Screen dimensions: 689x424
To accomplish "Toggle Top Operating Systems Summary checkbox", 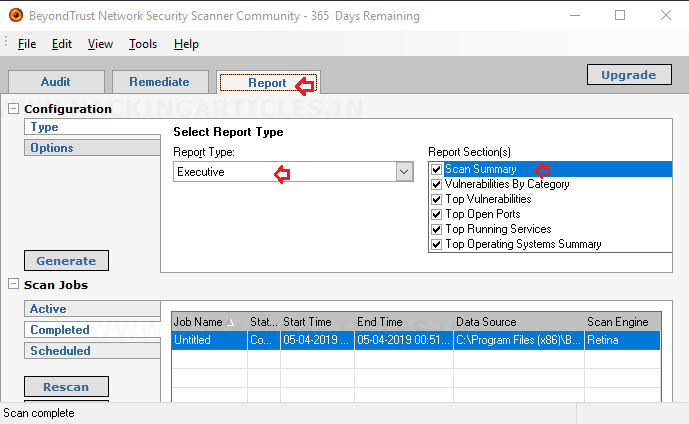I will 436,244.
